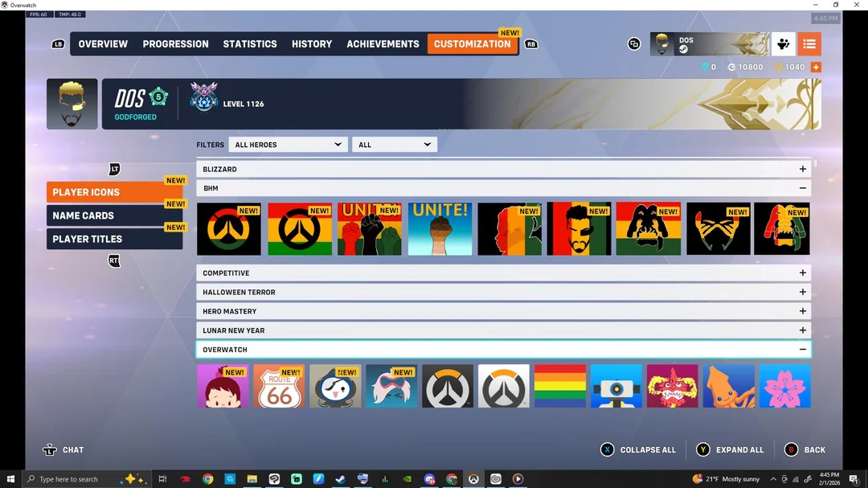Select the white Overwatch logo icon
868x488 pixels.
pyautogui.click(x=504, y=386)
